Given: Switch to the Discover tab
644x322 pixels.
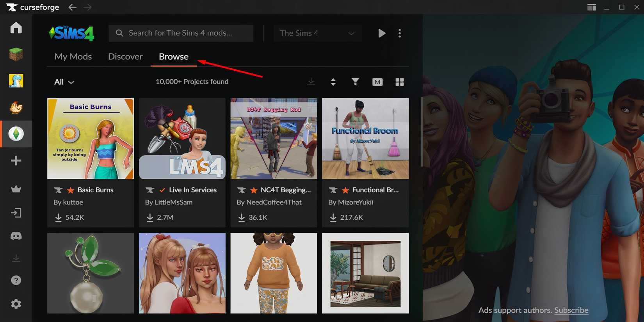Looking at the screenshot, I should 125,57.
